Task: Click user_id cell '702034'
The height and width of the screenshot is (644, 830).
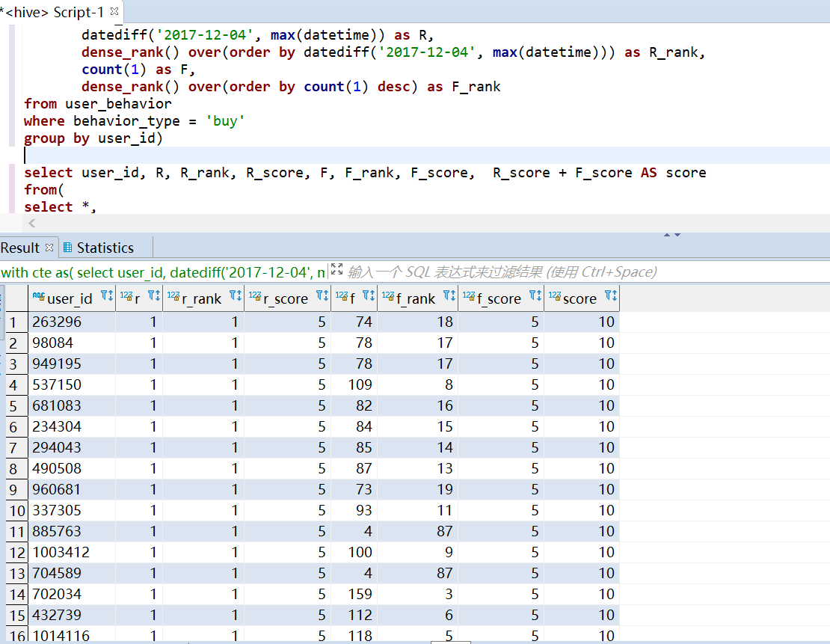Action: pos(72,594)
